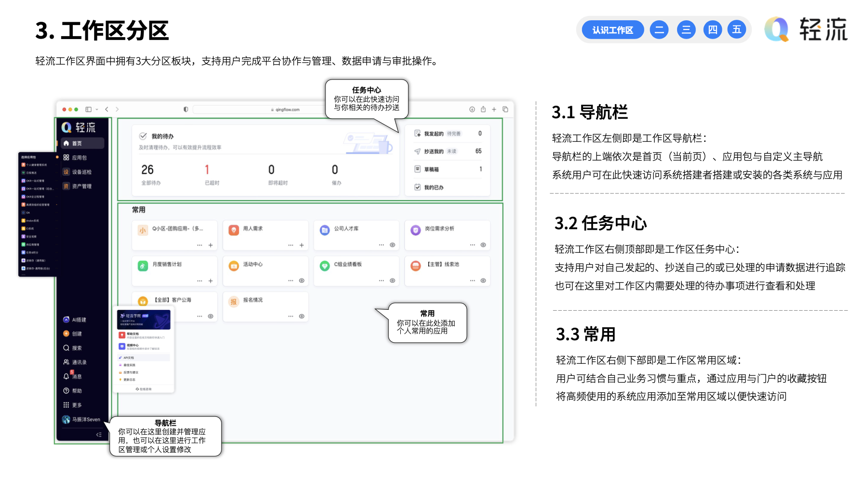This screenshot has width=868, height=484.
Task: Go back with browser back arrow
Action: point(107,110)
